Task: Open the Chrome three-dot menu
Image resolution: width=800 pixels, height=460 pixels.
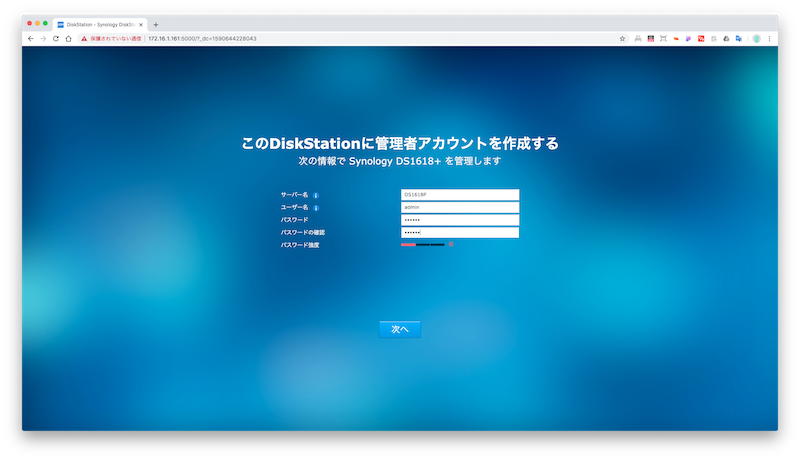Action: pyautogui.click(x=769, y=38)
